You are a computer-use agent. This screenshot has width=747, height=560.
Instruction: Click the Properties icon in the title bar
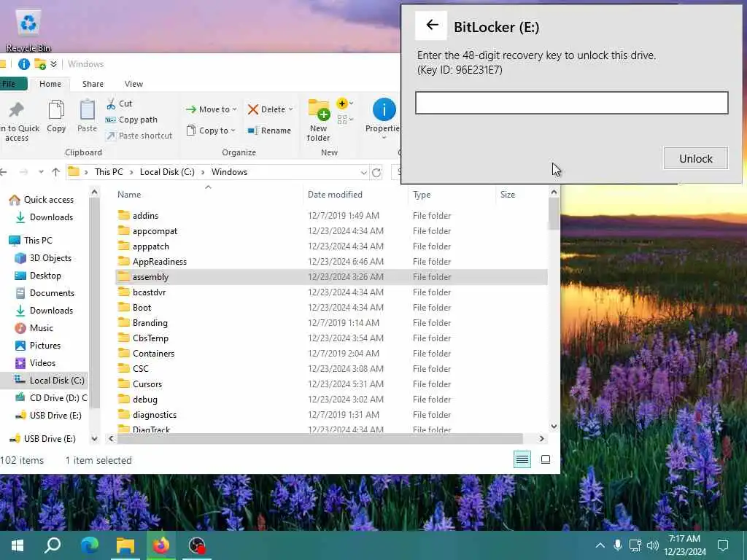(24, 64)
